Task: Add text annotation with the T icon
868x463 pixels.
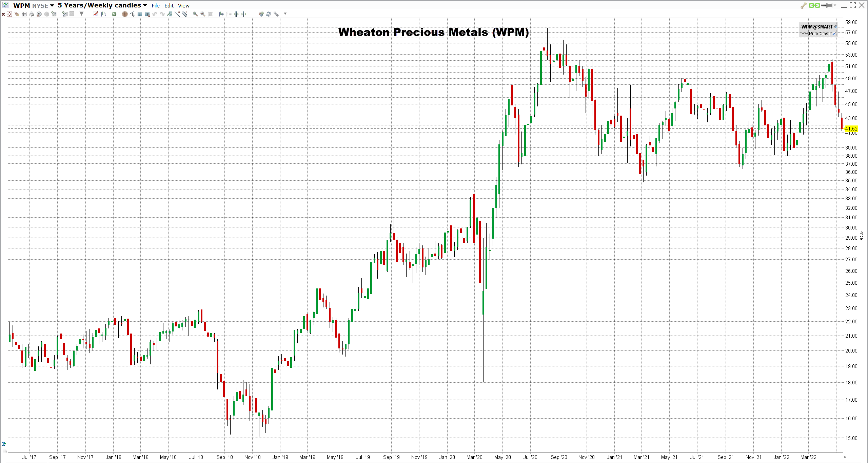Action: pos(140,14)
